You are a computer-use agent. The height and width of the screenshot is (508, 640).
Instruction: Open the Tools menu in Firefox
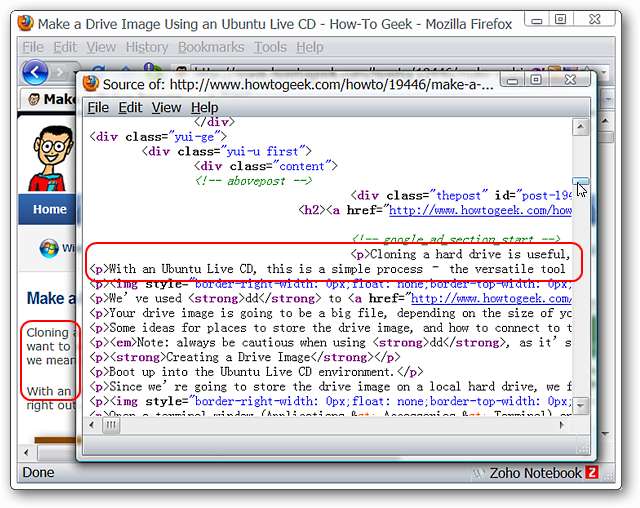(270, 47)
